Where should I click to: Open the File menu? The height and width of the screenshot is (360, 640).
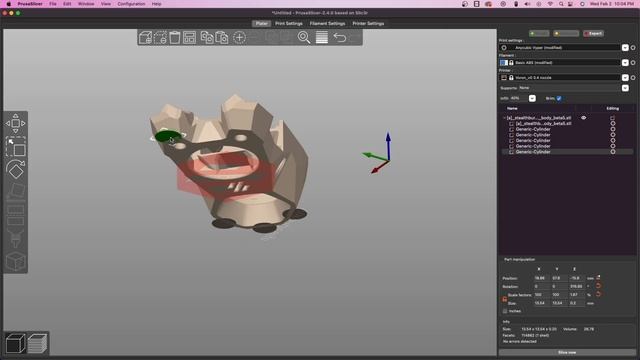tap(53, 4)
